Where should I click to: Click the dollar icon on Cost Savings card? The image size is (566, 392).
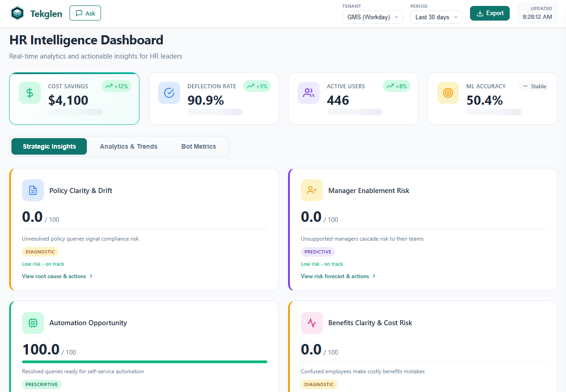(29, 93)
